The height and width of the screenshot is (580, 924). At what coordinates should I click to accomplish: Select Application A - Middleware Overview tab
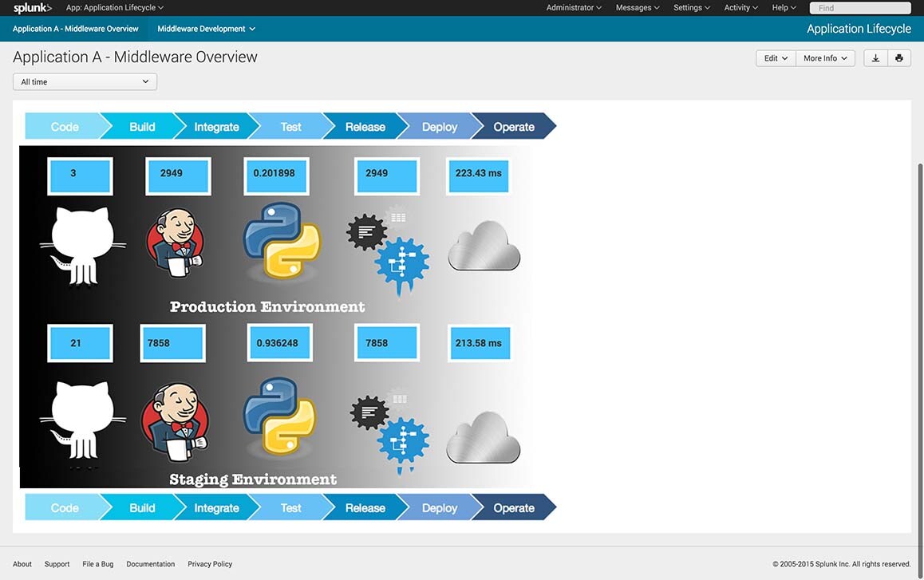pyautogui.click(x=76, y=28)
